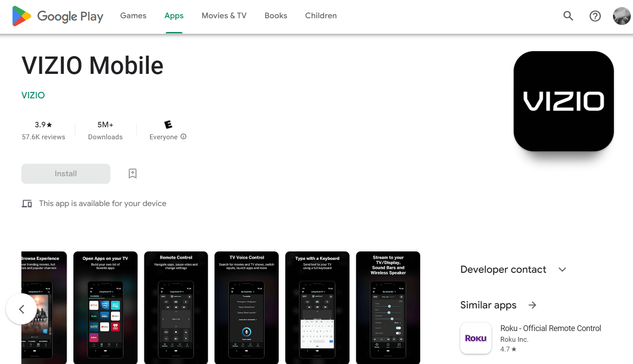Open the Books tab

pos(276,16)
